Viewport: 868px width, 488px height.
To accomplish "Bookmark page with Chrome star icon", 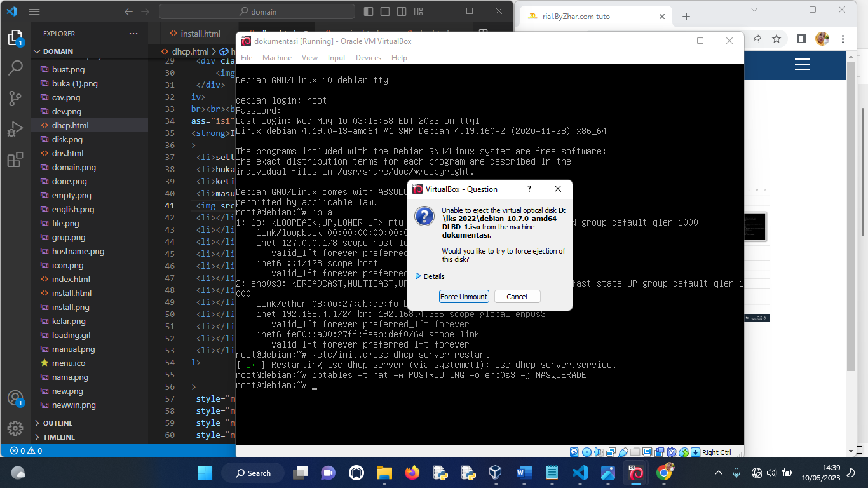I will (x=776, y=39).
